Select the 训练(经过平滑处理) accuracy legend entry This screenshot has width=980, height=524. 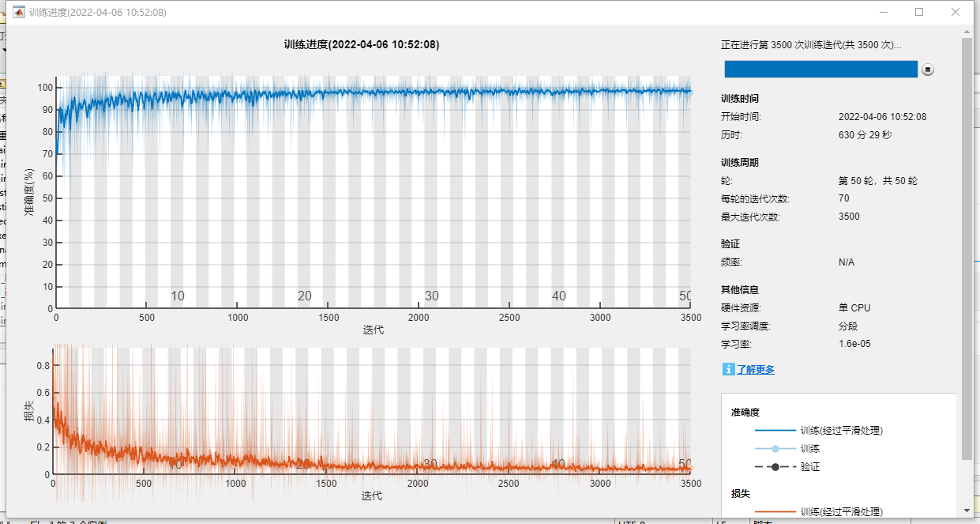(818, 431)
